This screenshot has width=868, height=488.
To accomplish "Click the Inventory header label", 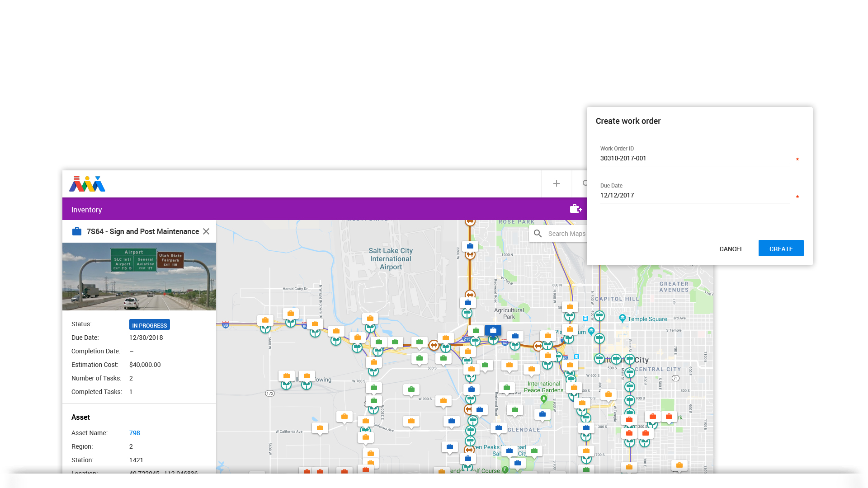I will (x=86, y=210).
